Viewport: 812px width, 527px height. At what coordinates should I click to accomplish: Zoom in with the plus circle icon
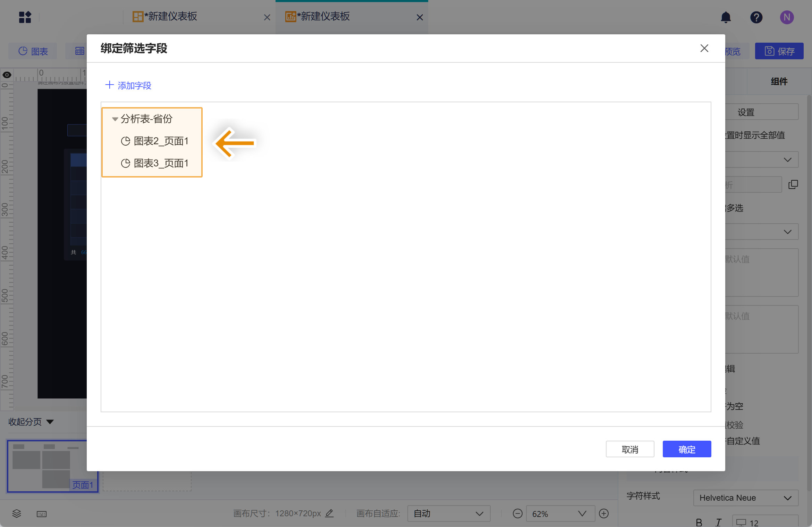(604, 513)
